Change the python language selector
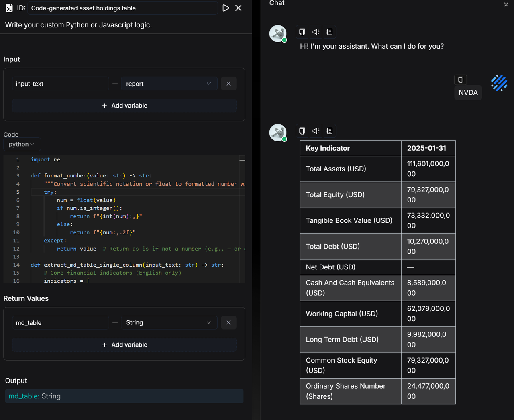This screenshot has width=514, height=420. click(x=22, y=144)
